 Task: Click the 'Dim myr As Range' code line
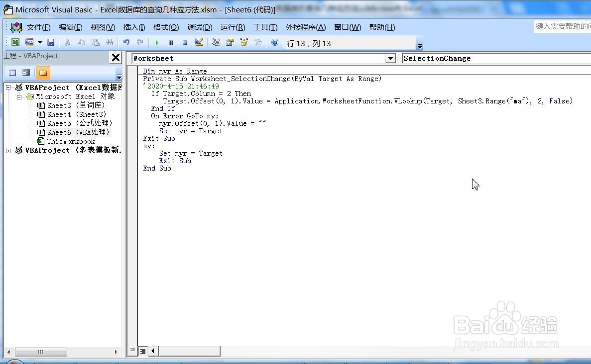pyautogui.click(x=175, y=71)
